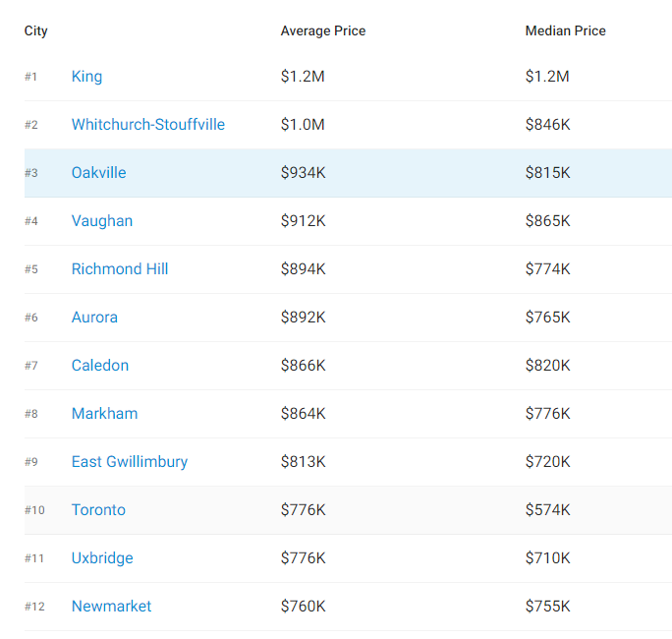Click Toronto's $574K median price

547,510
